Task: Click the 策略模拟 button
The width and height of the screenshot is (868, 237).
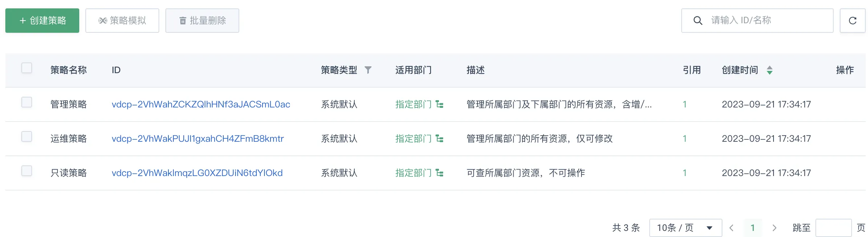Action: [x=122, y=21]
